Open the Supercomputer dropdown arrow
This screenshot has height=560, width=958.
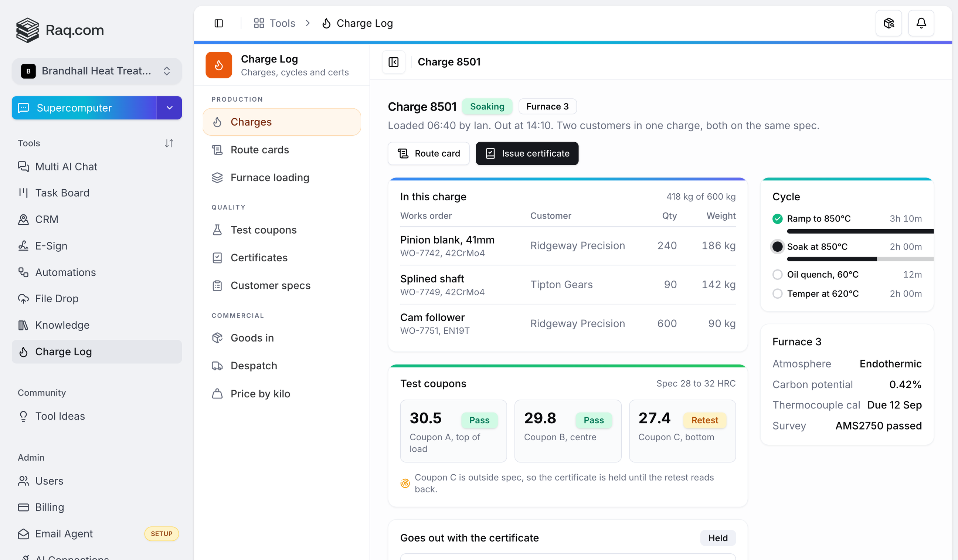[x=170, y=108]
